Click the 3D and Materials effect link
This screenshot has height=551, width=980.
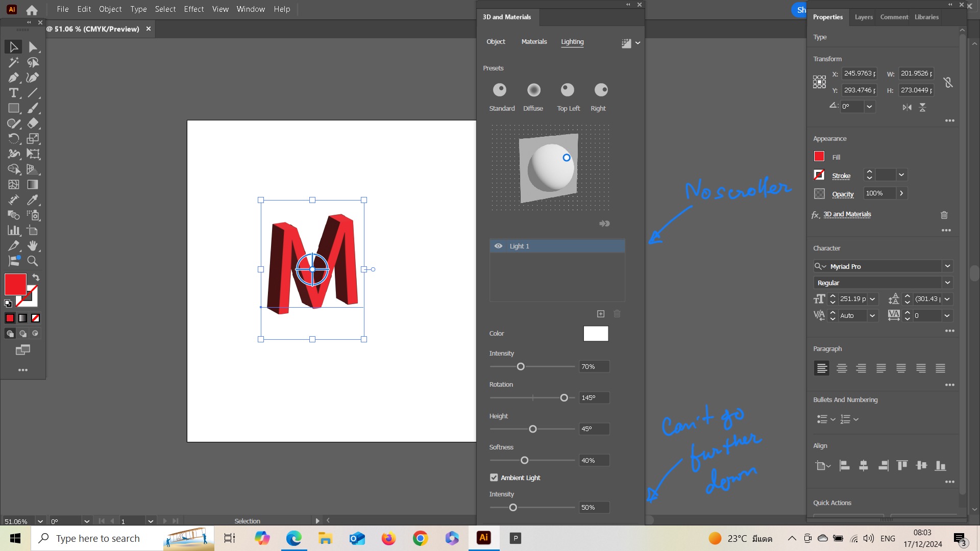point(847,214)
